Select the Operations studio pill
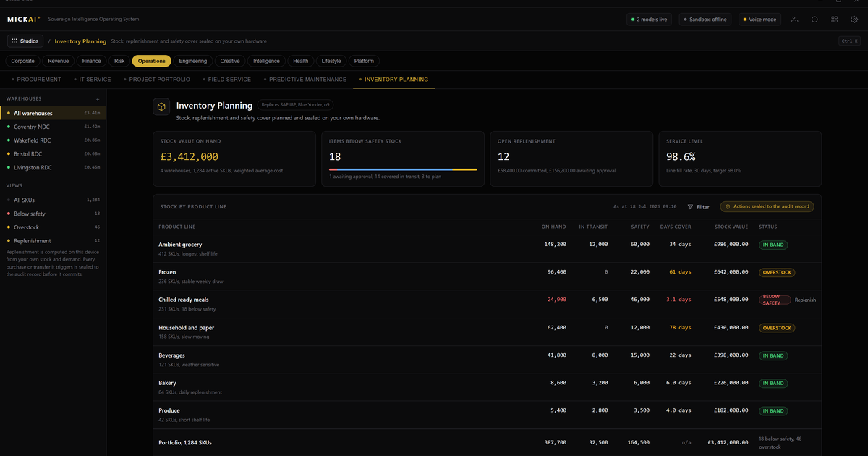 (x=152, y=61)
